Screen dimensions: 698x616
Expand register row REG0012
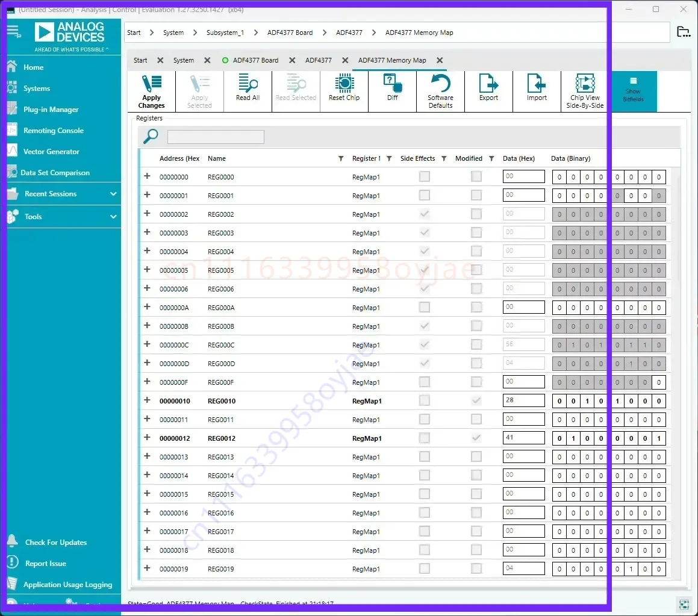pos(147,438)
